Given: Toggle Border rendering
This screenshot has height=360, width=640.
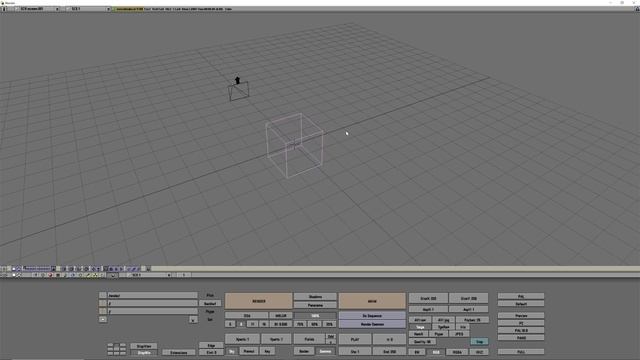Looking at the screenshot, I should click(x=304, y=351).
